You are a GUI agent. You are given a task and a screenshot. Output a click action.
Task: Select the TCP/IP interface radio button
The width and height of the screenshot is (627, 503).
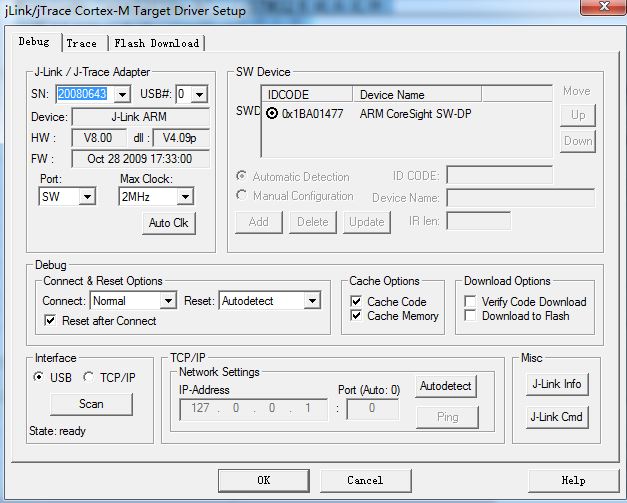[89, 377]
